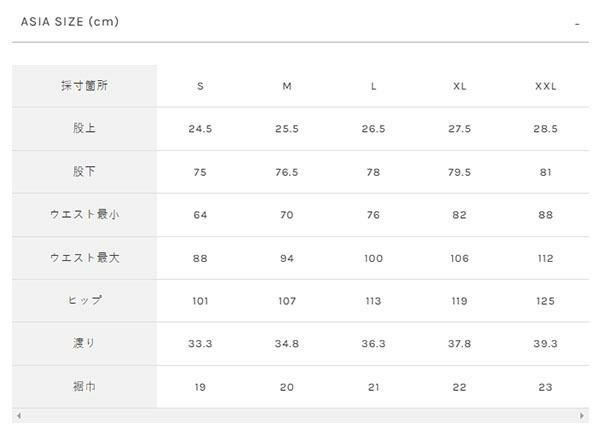600x429 pixels.
Task: Click the 採寸箇所 header cell
Action: (x=85, y=86)
